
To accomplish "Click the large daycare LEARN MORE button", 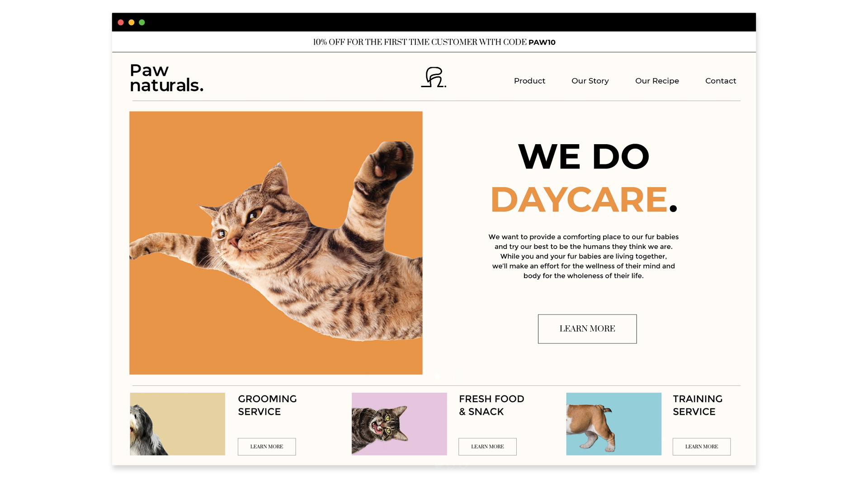I will (587, 329).
